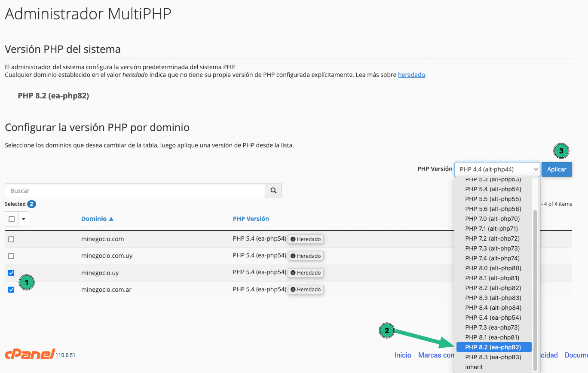Click sort arrow beside Dominio header

pyautogui.click(x=111, y=219)
